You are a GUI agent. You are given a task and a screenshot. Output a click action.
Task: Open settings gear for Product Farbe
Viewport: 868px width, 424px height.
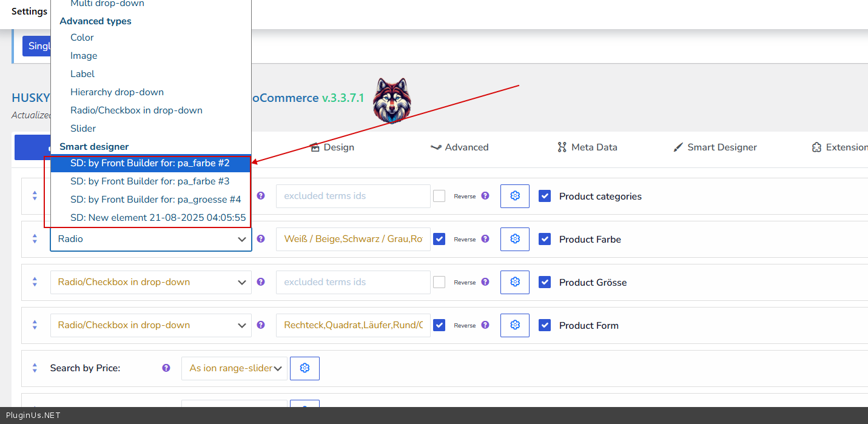pos(514,239)
